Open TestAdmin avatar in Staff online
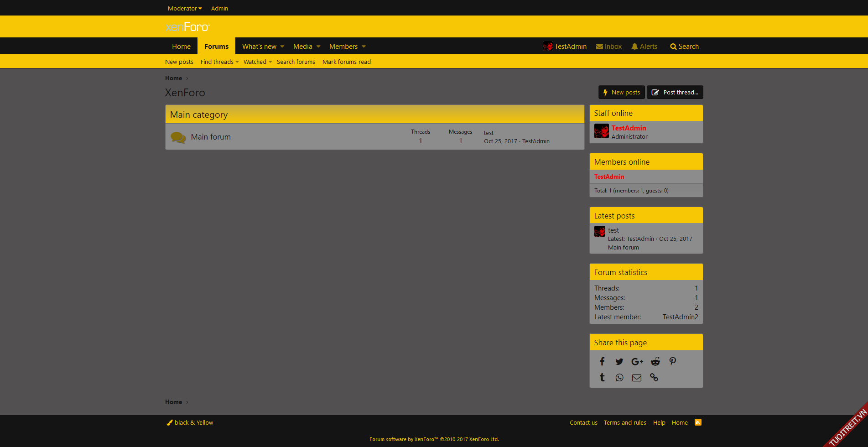Viewport: 868px width, 447px height. click(x=602, y=131)
